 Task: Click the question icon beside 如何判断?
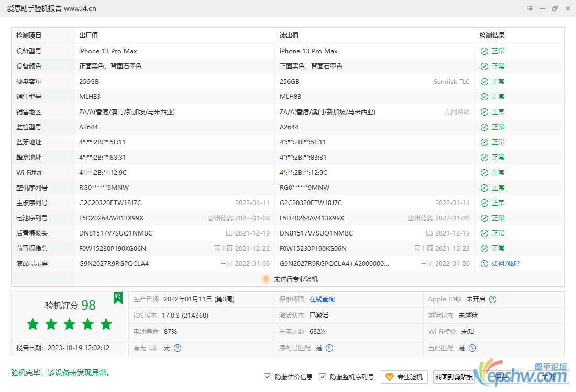point(484,264)
